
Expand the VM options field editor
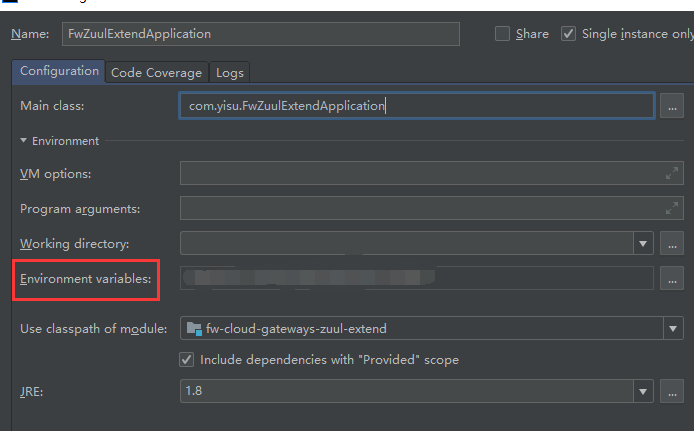(672, 174)
